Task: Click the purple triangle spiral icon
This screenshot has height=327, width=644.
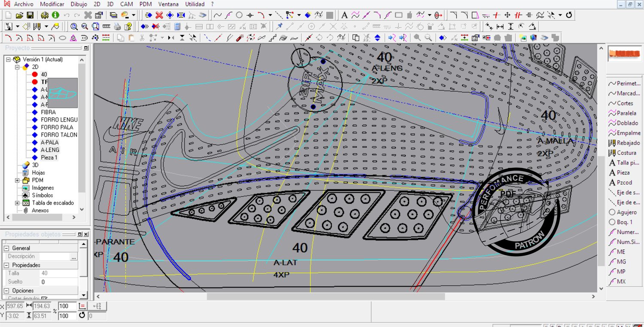Action: coord(73,38)
